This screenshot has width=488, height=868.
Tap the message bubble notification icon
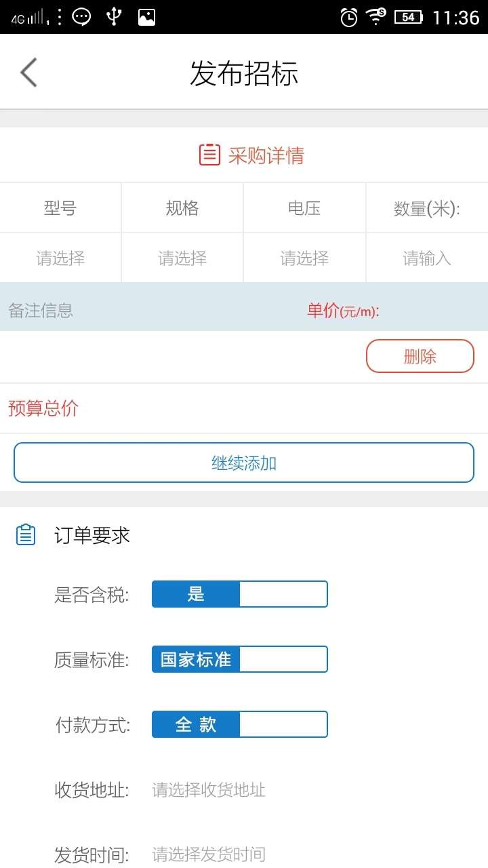[x=81, y=17]
